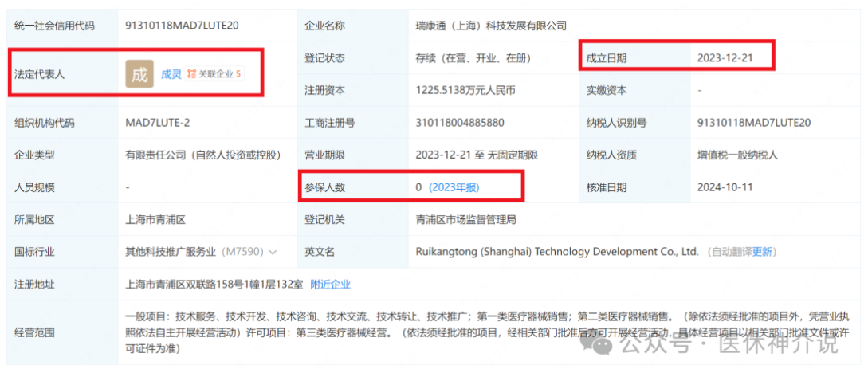The image size is (868, 369).
Task: Click the 经营范围 label cell
Action: coord(62,332)
